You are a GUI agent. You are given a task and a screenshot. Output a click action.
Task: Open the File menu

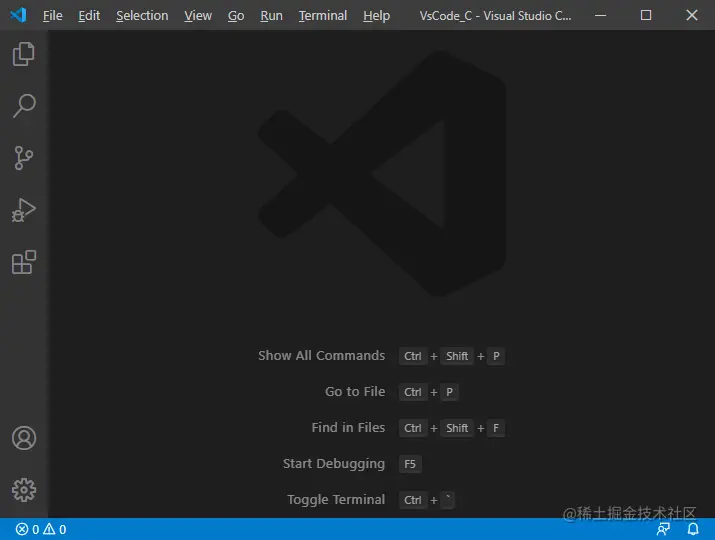(52, 16)
